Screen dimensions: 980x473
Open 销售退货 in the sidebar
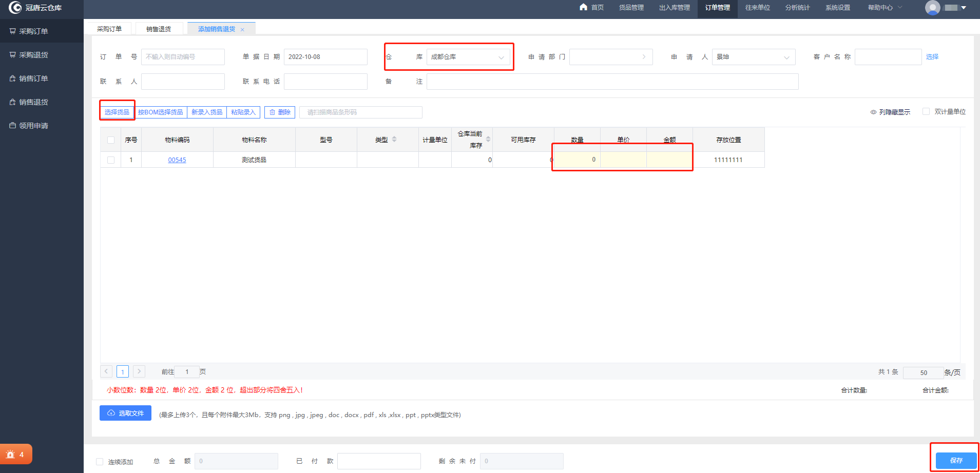[42, 102]
